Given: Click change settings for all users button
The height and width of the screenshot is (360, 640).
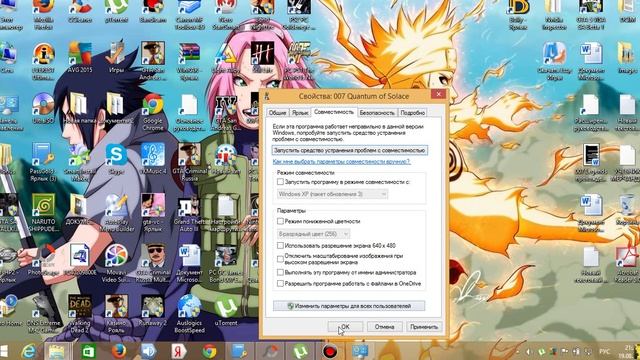Looking at the screenshot, I should [349, 306].
